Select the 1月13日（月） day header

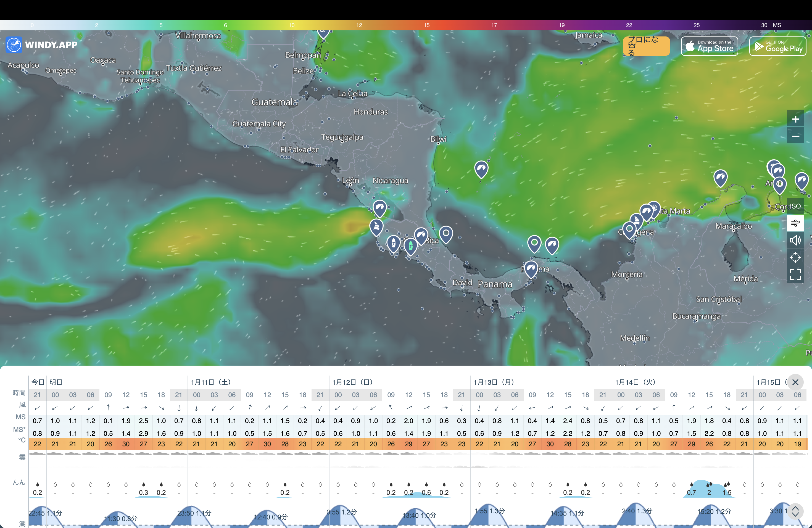click(494, 382)
